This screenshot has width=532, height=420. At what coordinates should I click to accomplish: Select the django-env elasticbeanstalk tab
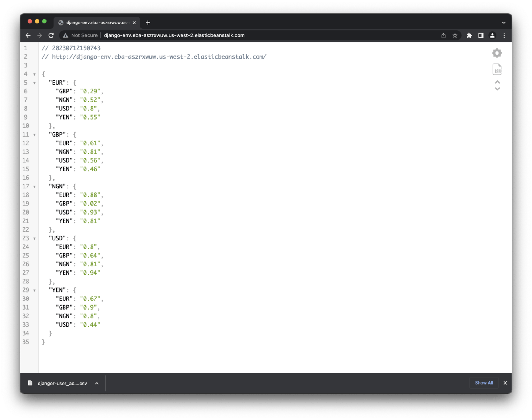[97, 23]
